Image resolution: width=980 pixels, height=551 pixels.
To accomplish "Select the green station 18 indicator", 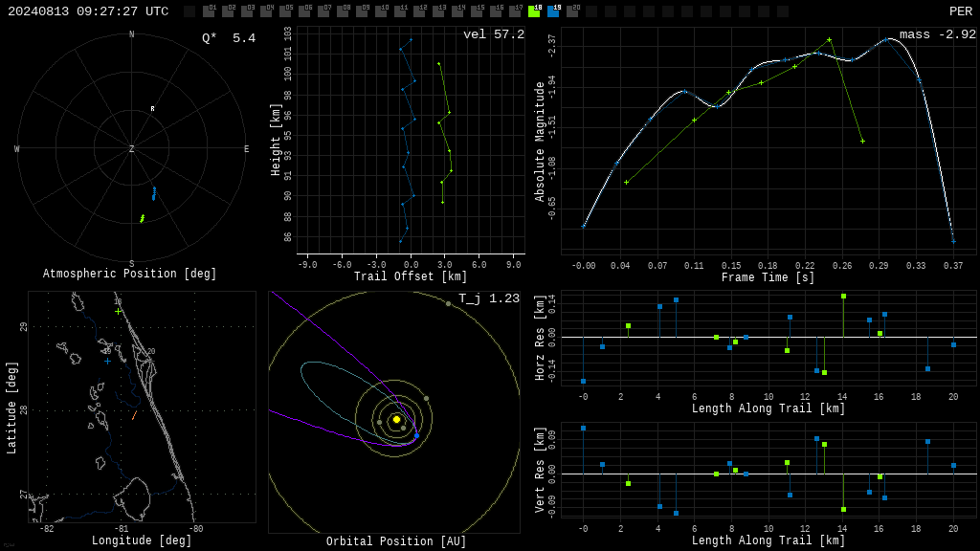I will coord(534,11).
